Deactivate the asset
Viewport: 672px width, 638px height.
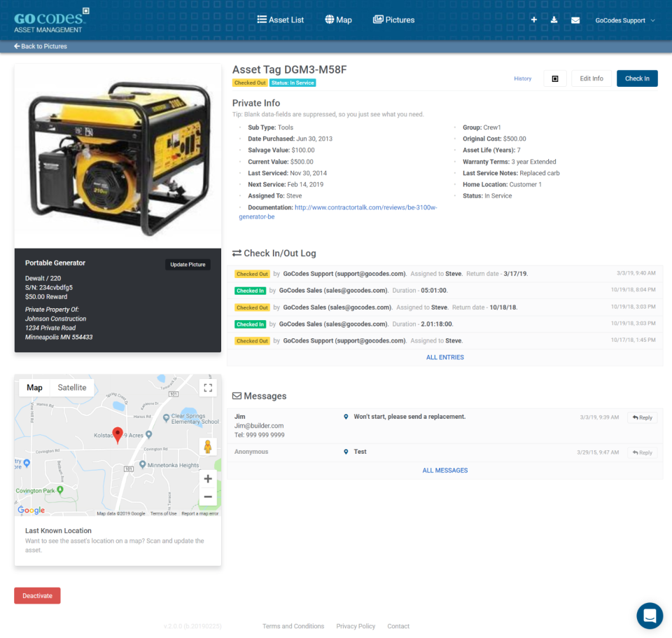[x=36, y=595]
